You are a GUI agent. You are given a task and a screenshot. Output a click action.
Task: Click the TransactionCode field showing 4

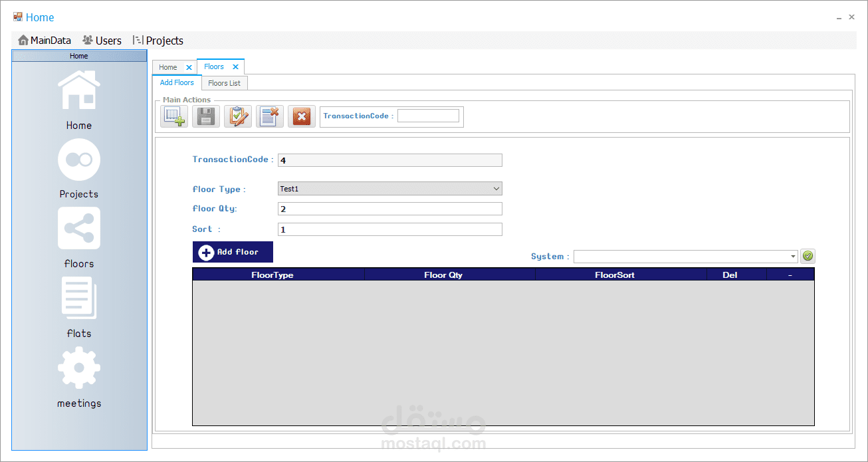(390, 160)
